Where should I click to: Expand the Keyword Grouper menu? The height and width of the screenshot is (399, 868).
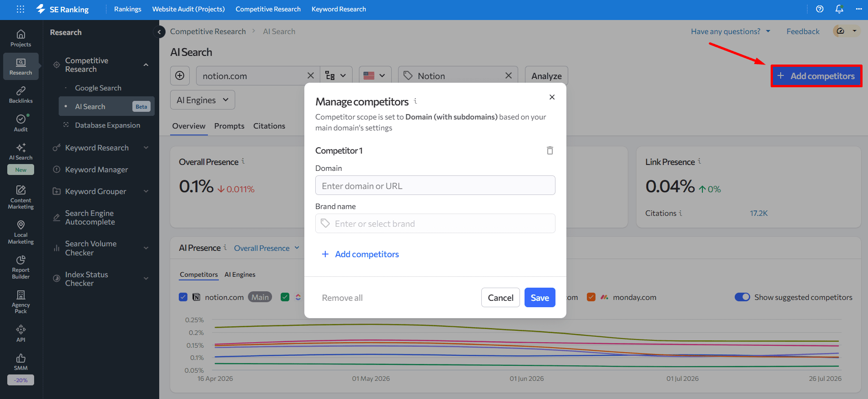pos(146,191)
